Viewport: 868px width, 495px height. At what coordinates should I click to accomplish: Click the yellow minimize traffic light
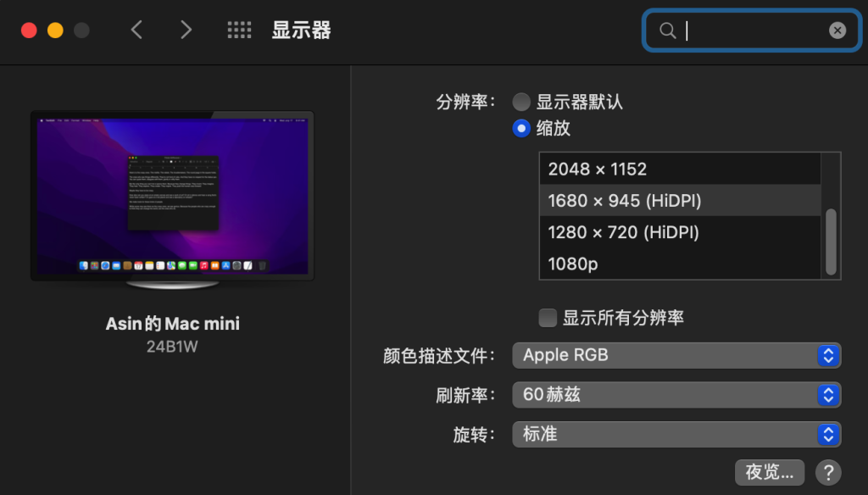point(57,28)
